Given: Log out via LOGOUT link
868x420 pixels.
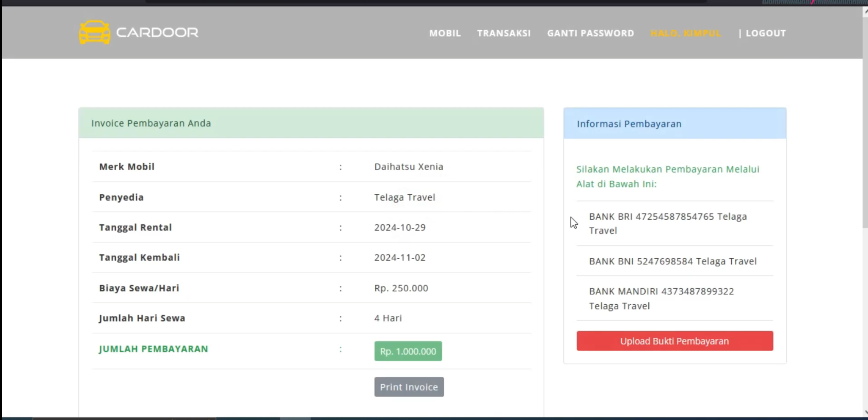Looking at the screenshot, I should point(766,33).
